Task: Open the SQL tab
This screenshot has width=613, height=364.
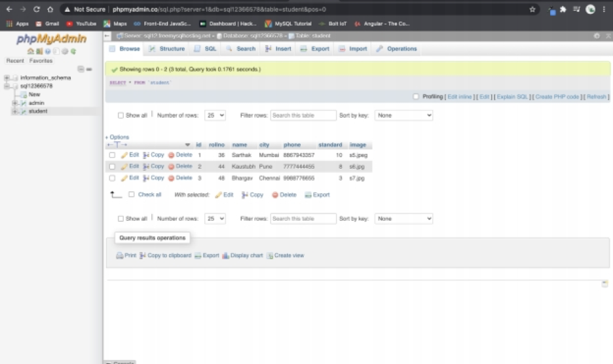Action: point(205,49)
